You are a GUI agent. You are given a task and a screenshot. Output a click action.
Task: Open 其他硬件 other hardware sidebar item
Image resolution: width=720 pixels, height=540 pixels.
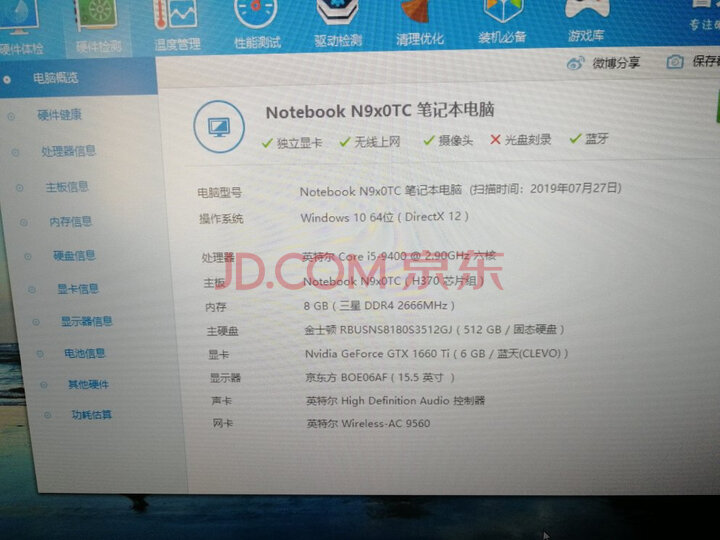pyautogui.click(x=88, y=384)
